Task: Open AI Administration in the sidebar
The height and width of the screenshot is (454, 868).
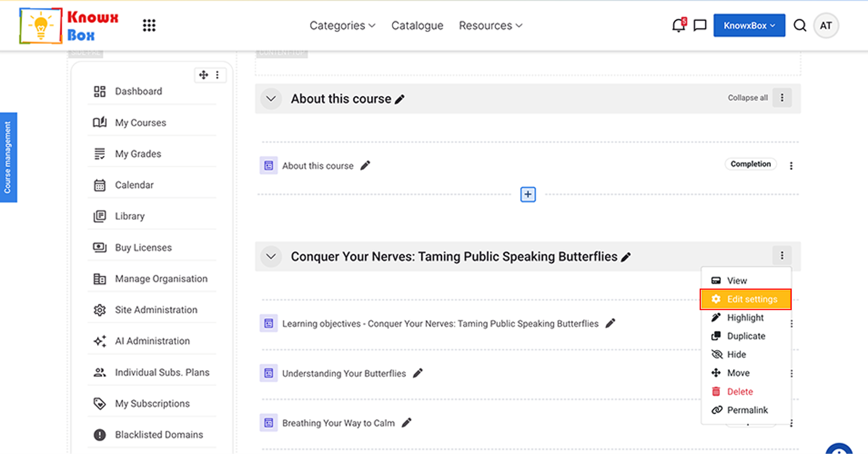Action: pyautogui.click(x=152, y=341)
